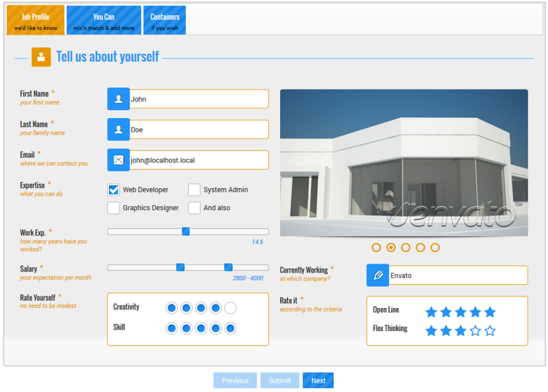Show the fourth slide via carousel dot
Viewport: 548px width, 392px height.
click(420, 247)
